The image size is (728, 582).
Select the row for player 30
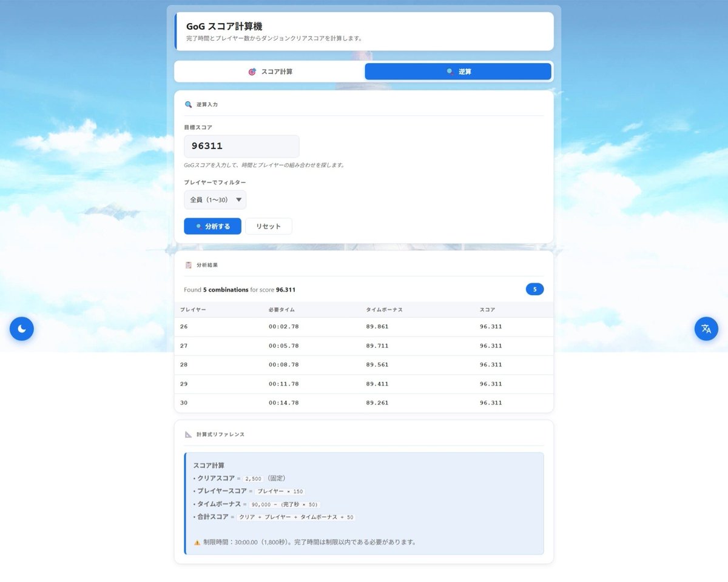click(x=364, y=403)
